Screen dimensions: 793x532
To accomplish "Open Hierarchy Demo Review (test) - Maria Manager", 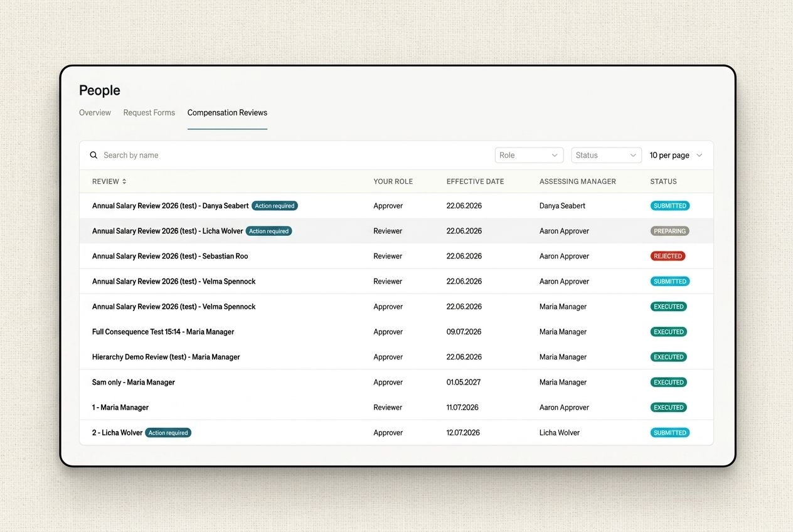I will [x=166, y=357].
